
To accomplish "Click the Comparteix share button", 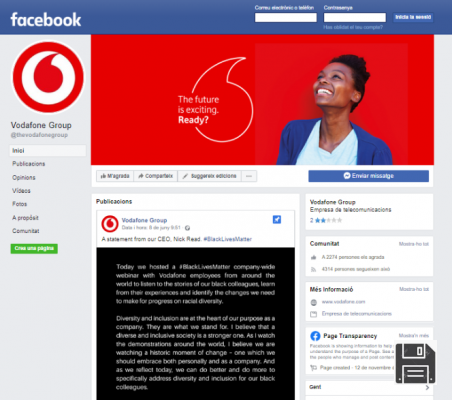I will (x=156, y=176).
